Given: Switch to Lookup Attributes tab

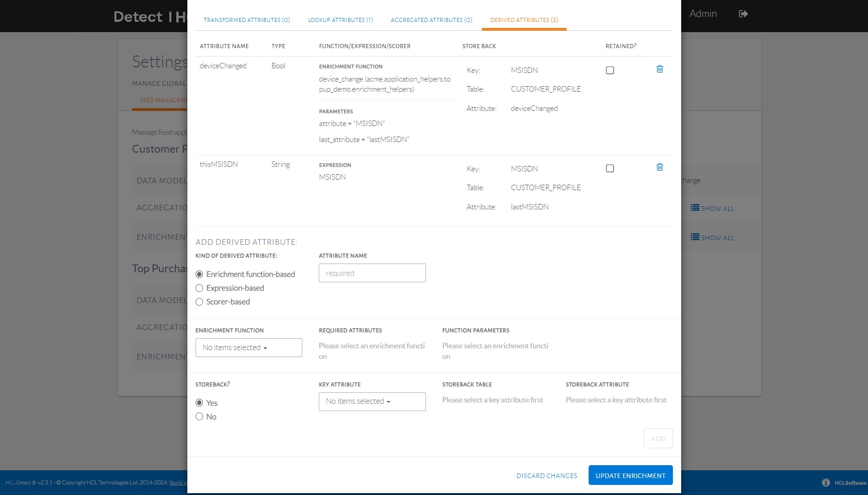Looking at the screenshot, I should pyautogui.click(x=340, y=20).
